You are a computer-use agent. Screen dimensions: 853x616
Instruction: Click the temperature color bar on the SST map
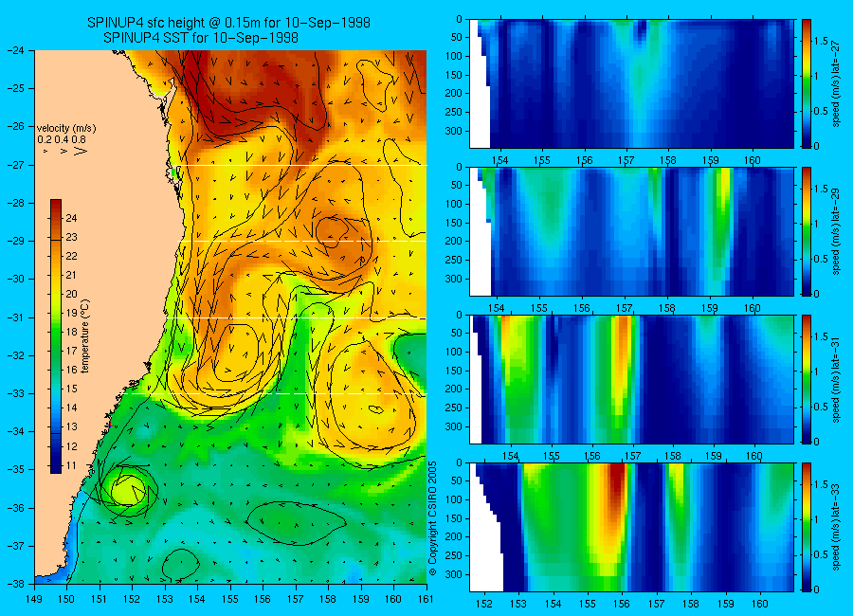56,336
